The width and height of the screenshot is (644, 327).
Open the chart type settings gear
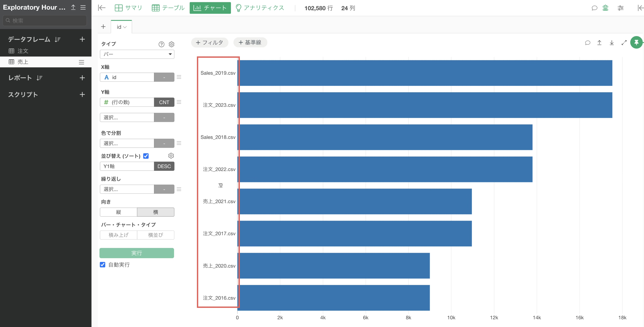pyautogui.click(x=171, y=44)
